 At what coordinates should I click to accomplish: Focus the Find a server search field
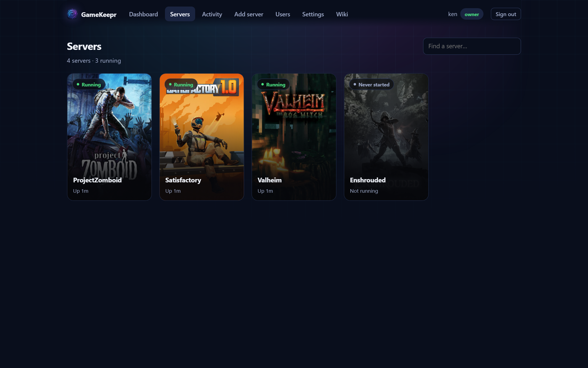[472, 46]
